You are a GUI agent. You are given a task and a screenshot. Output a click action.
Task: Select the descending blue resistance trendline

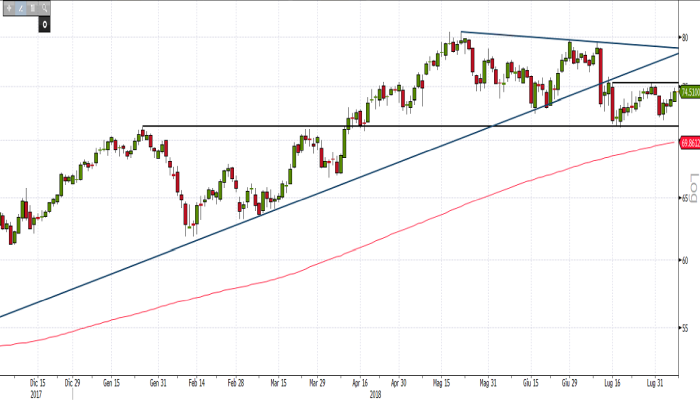tap(570, 40)
